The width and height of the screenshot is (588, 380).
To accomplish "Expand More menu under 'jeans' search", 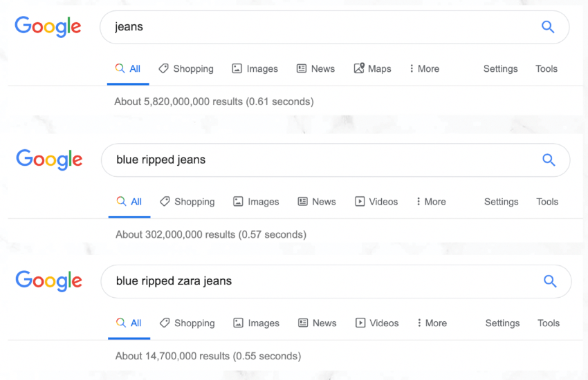I will [x=424, y=68].
